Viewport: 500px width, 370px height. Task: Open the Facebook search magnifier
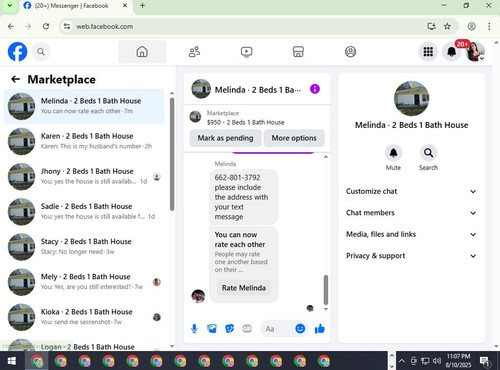(x=41, y=52)
